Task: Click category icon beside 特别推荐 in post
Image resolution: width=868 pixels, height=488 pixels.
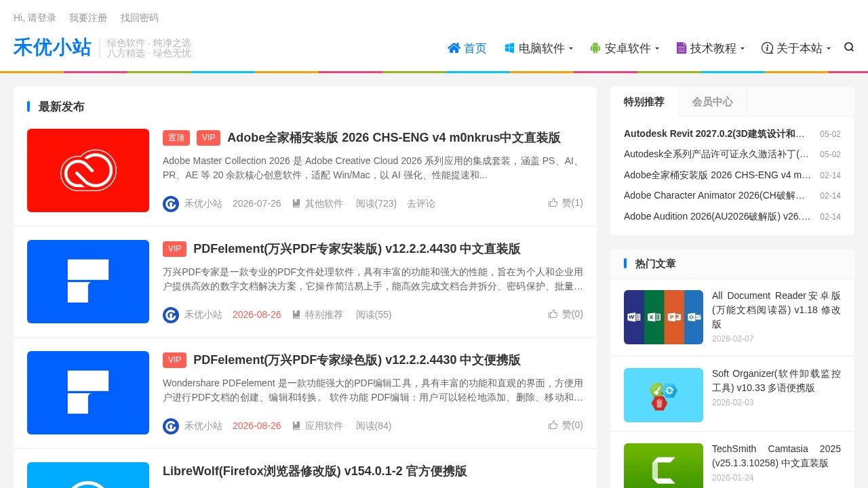Action: [296, 314]
